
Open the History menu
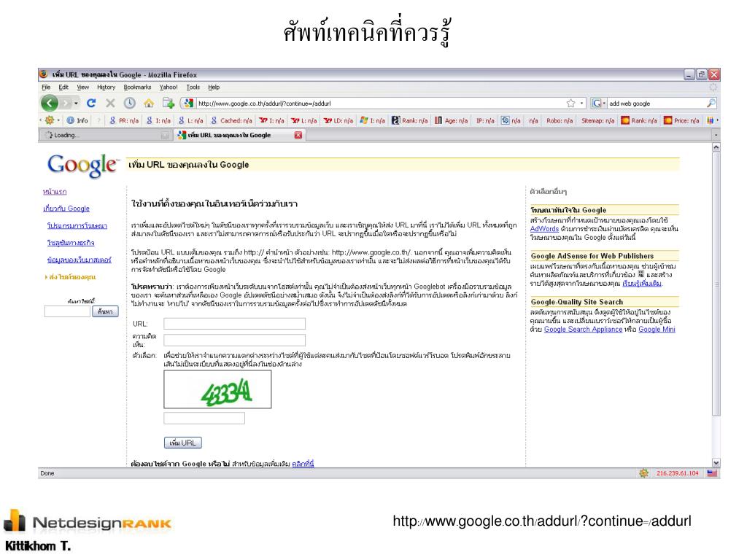click(107, 87)
